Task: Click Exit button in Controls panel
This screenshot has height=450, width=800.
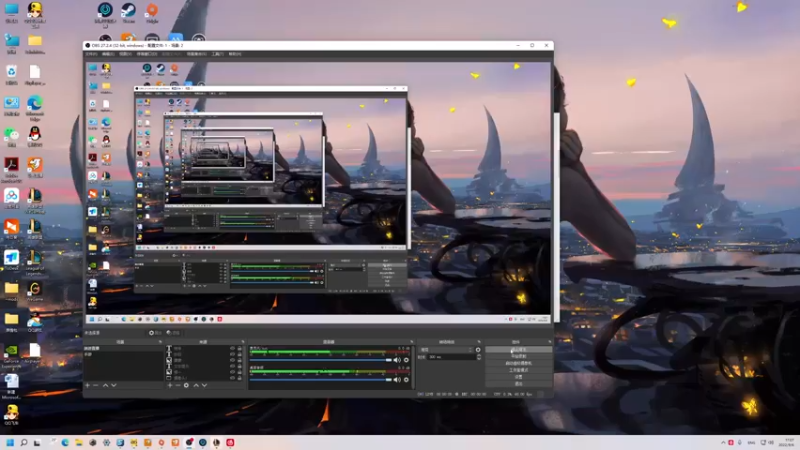Action: coord(518,384)
